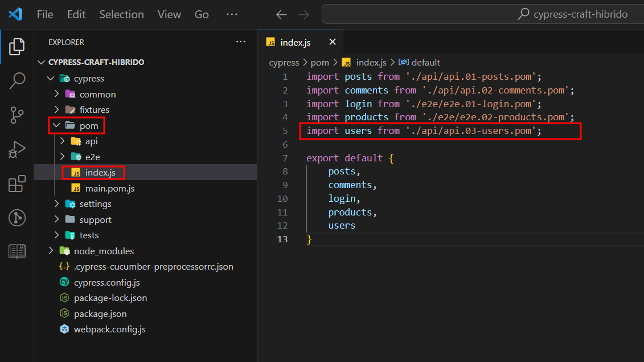Viewport: 644px width, 362px height.
Task: Collapse the pom folder chevron
Action: coord(57,125)
